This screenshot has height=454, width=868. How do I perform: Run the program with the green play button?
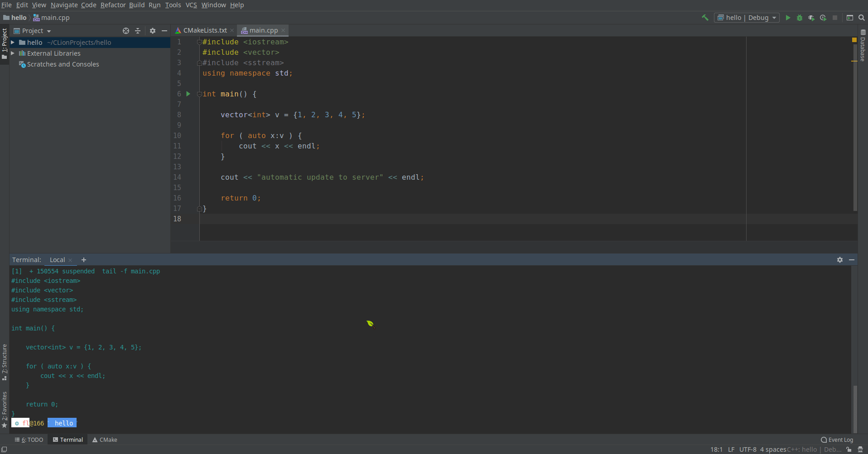click(x=788, y=18)
